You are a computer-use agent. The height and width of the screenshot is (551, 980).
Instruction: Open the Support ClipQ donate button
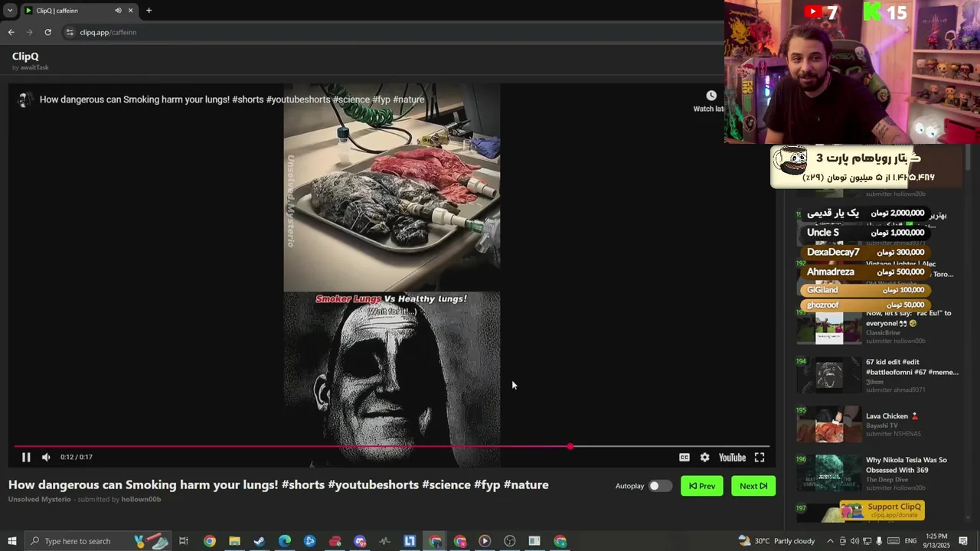tap(883, 510)
